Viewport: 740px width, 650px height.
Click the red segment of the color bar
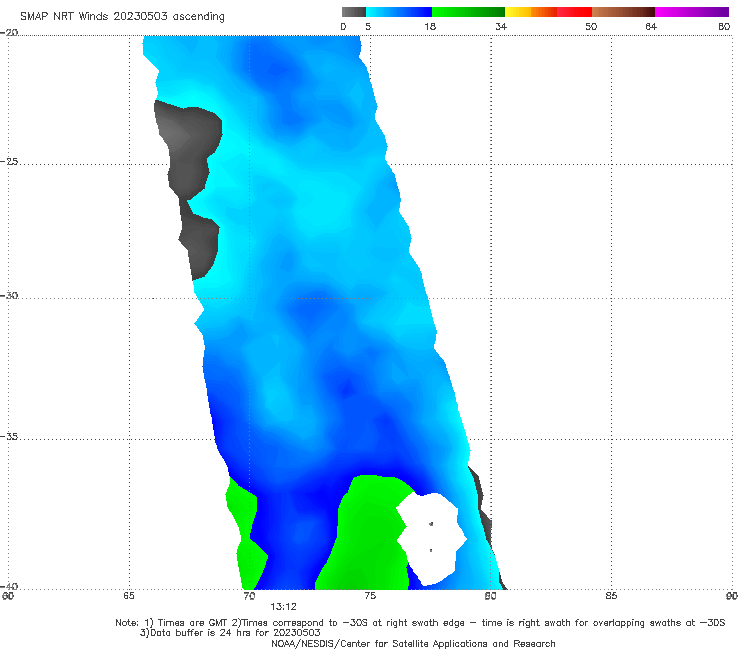coord(574,12)
